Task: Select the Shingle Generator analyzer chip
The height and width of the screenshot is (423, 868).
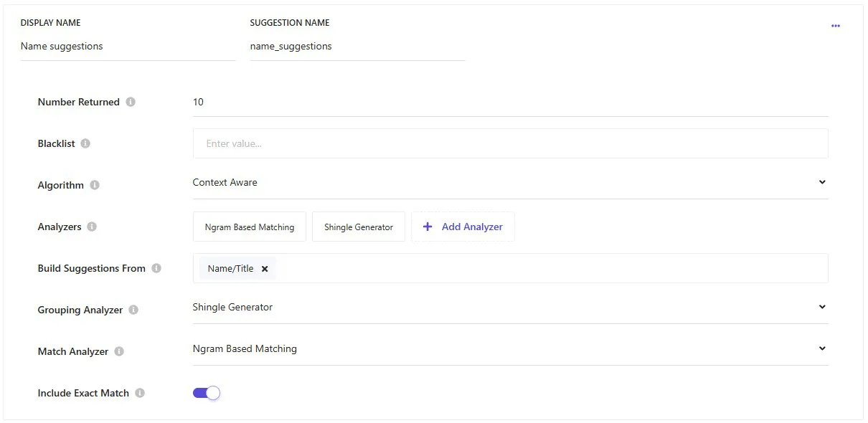Action: (x=359, y=227)
